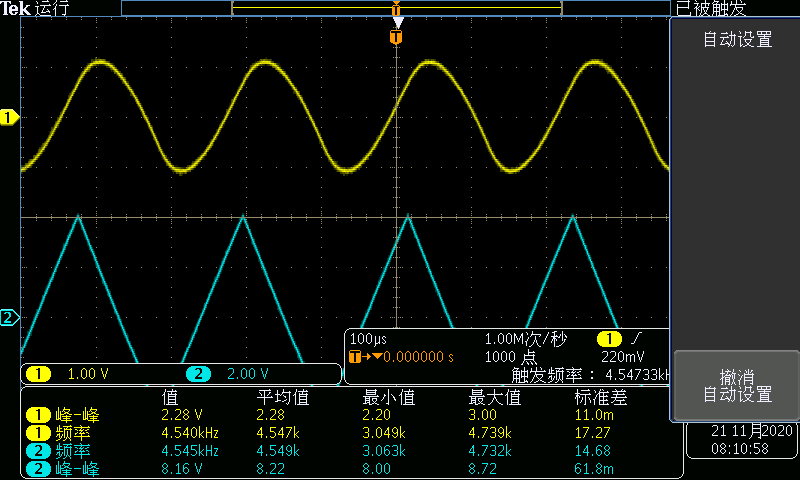The width and height of the screenshot is (800, 480).
Task: Click the 触发频率 readout
Action: 590,375
